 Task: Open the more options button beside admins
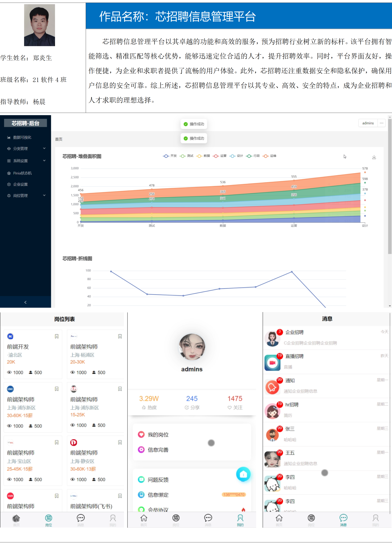[x=381, y=123]
